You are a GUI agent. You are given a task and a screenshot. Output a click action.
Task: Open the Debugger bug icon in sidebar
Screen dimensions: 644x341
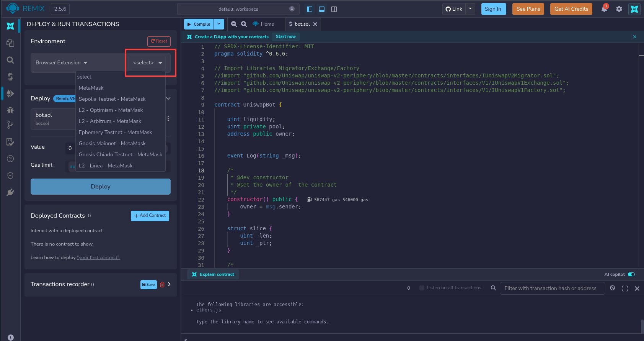(x=10, y=110)
